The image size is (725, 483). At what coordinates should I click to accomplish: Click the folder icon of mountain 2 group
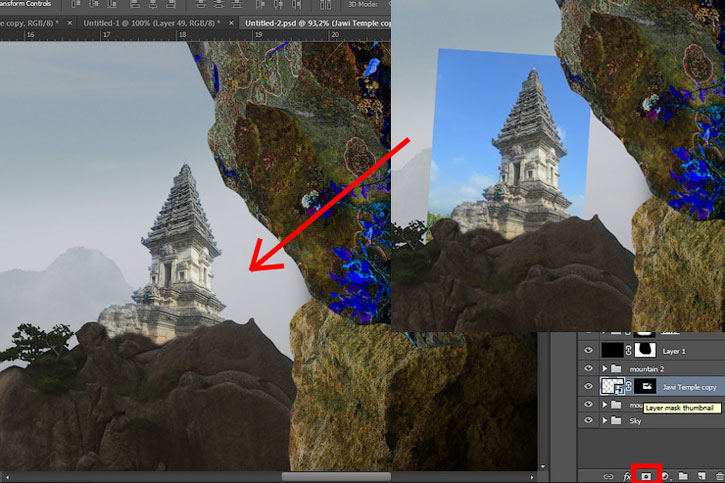click(616, 368)
